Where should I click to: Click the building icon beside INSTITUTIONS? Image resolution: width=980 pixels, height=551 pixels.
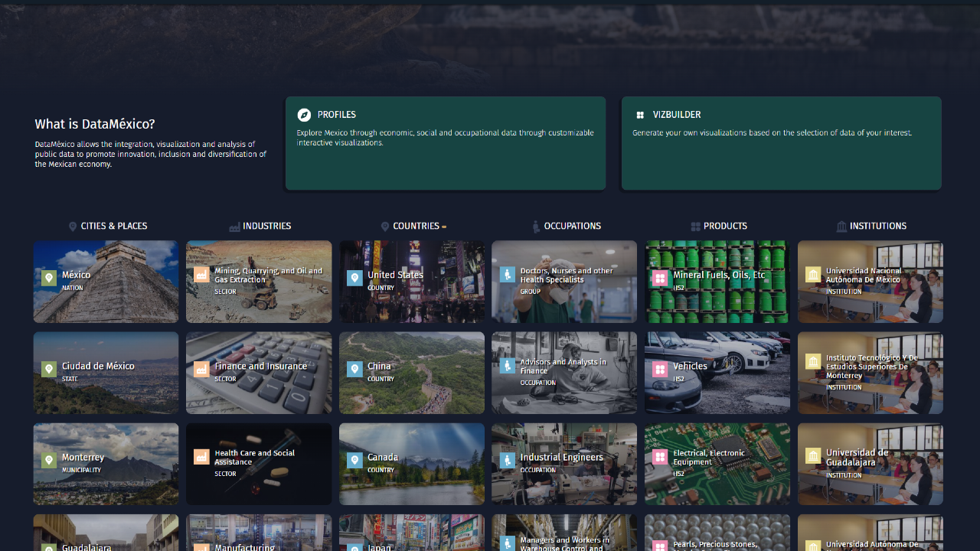[x=841, y=227]
